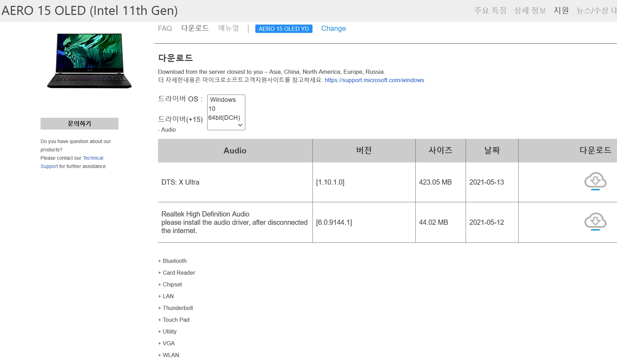Image resolution: width=617 pixels, height=364 pixels.
Task: Click the AERO 15 laptop product image
Action: coord(89,60)
